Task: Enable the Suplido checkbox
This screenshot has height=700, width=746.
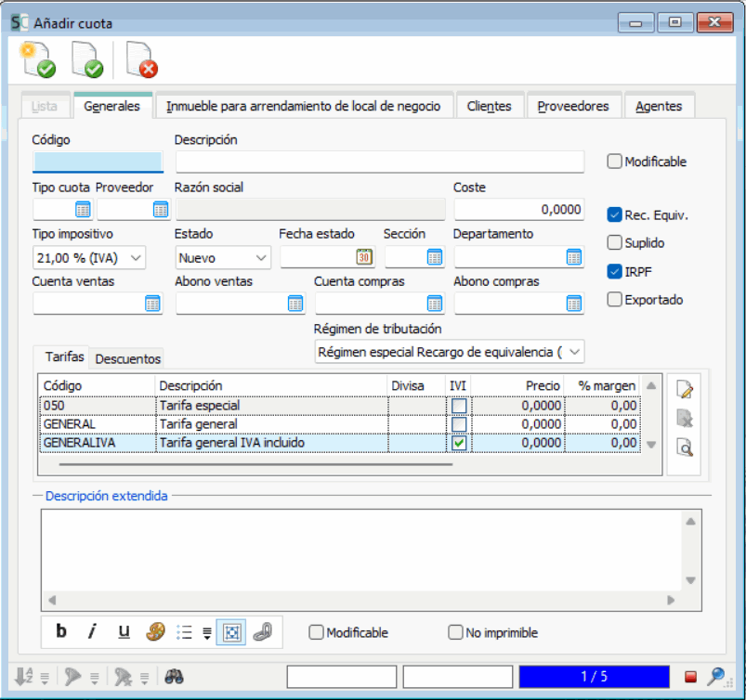Action: point(614,242)
